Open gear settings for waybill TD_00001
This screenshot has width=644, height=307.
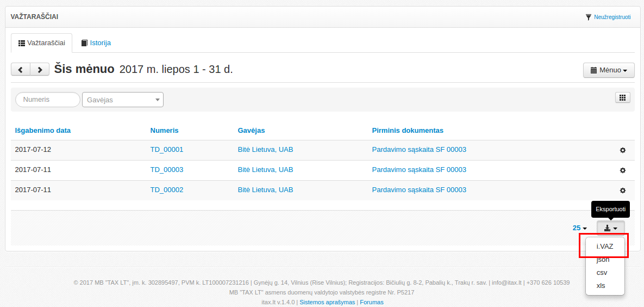[623, 150]
